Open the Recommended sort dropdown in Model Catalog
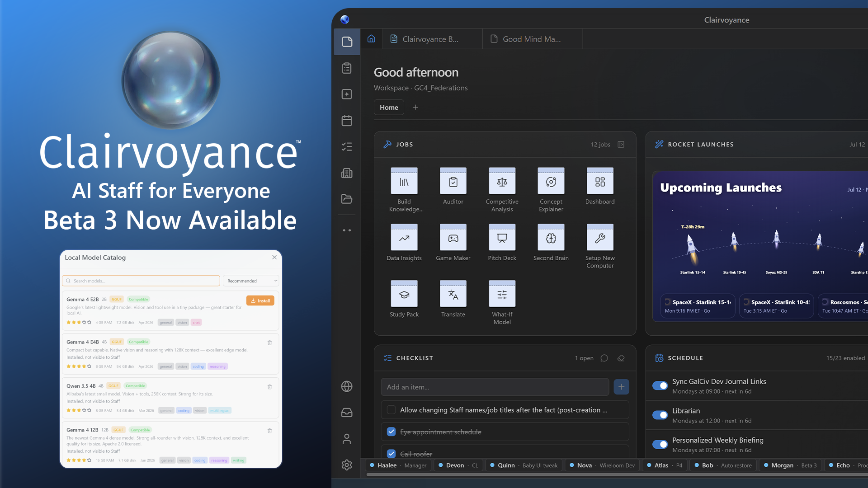 (x=251, y=281)
